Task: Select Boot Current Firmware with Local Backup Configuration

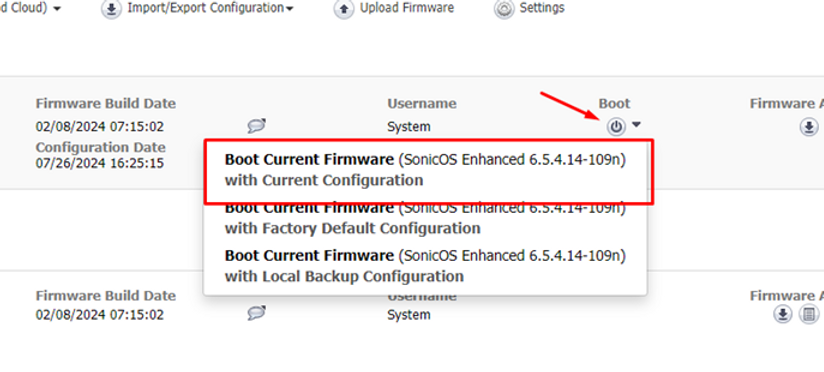Action: pos(425,266)
